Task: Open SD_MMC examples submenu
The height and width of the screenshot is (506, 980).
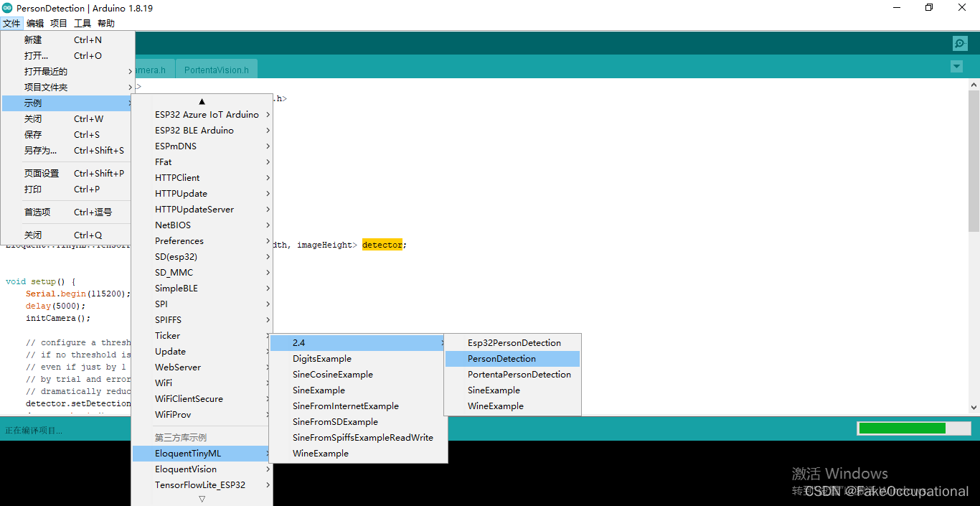Action: coord(202,273)
